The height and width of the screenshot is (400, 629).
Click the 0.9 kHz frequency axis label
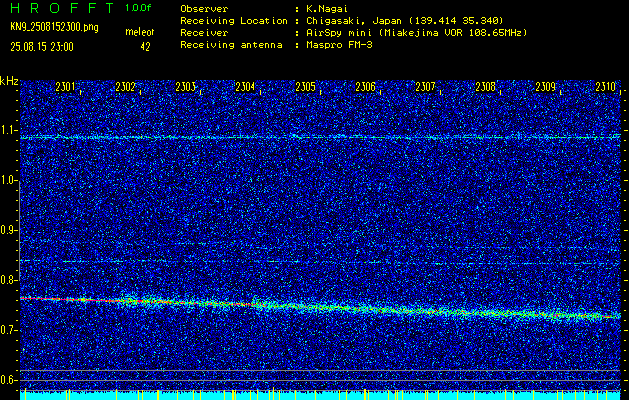[x=8, y=230]
